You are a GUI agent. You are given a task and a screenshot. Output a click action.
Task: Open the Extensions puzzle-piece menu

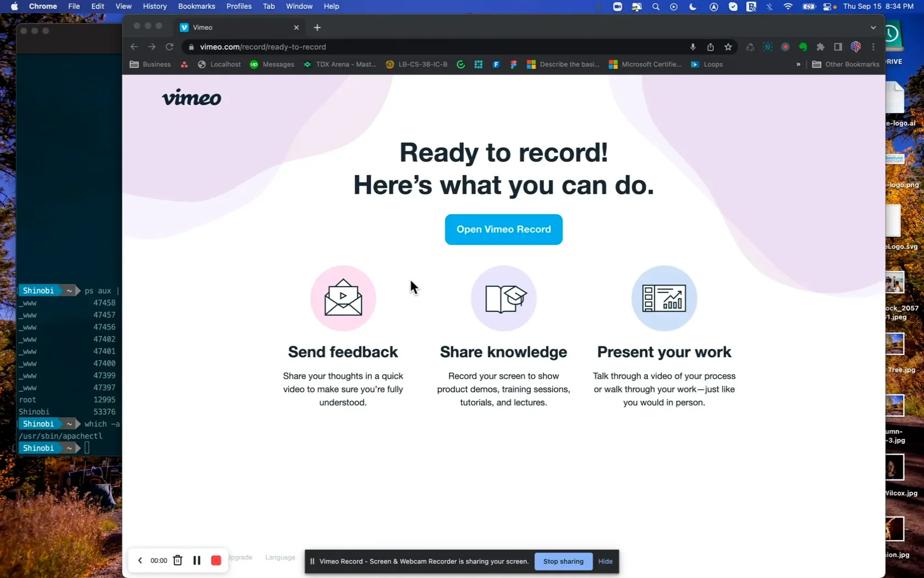(x=821, y=47)
